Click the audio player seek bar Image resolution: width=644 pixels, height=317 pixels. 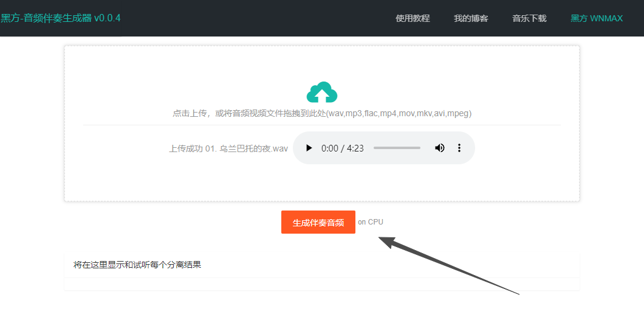click(397, 148)
